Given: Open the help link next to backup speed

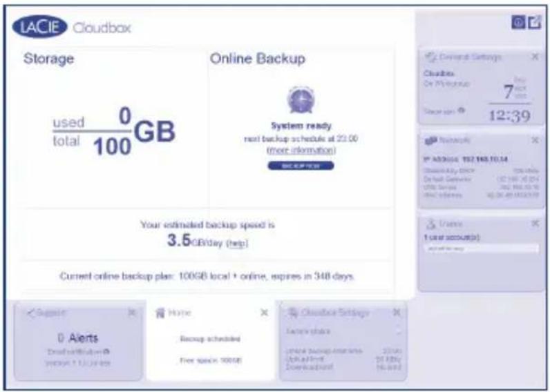Looking at the screenshot, I should coord(238,243).
